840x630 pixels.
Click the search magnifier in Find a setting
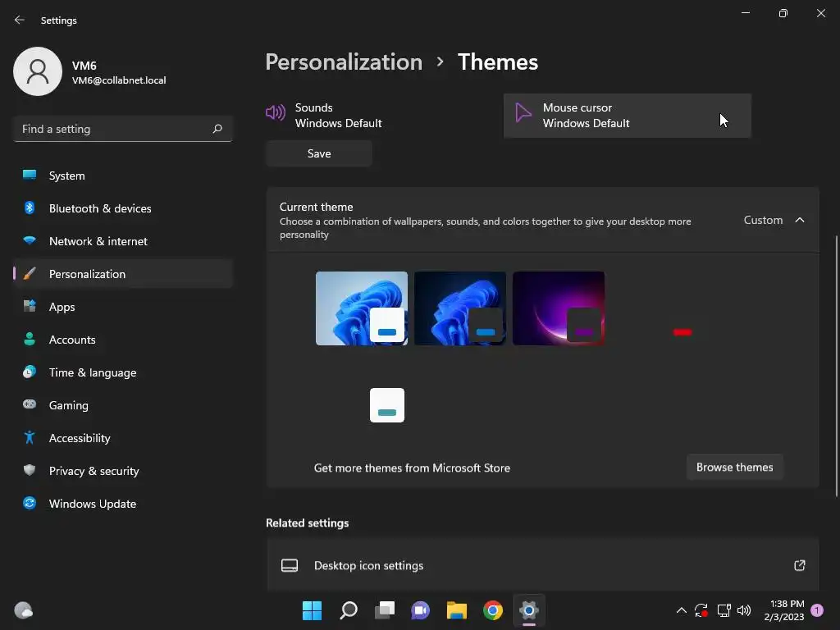coord(217,129)
